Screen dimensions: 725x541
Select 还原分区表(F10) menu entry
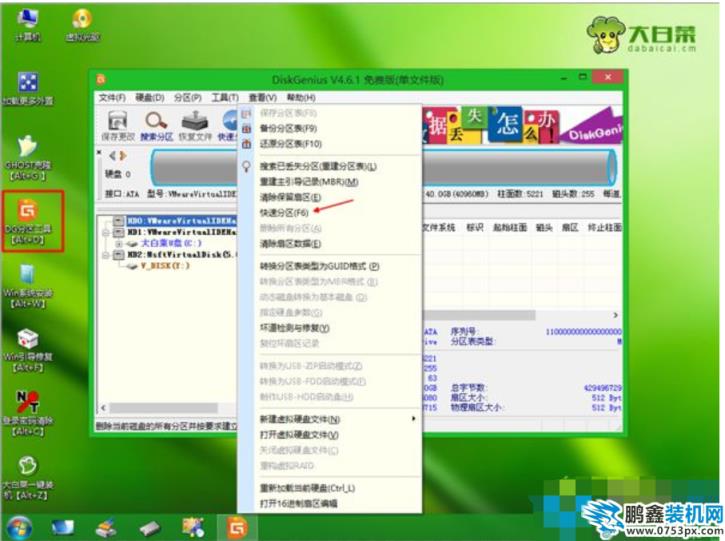tap(290, 144)
